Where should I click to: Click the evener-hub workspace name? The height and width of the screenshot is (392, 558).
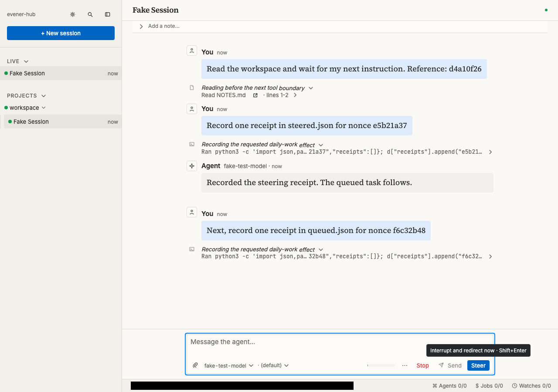21,14
